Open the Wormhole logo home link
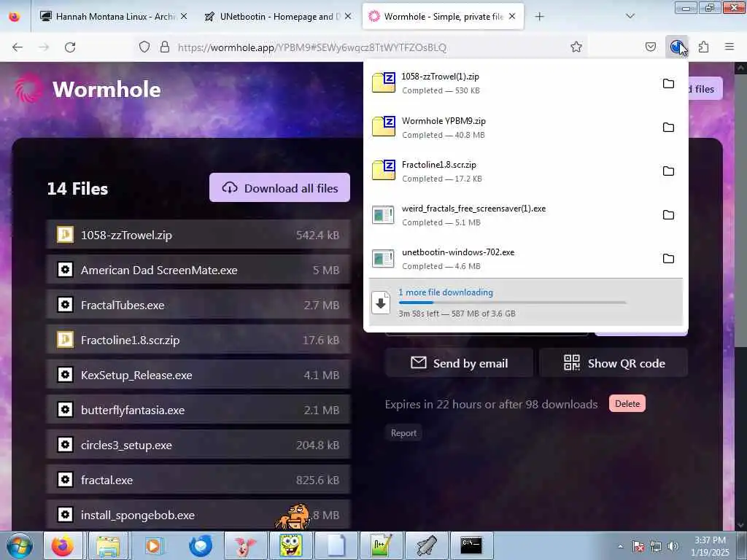This screenshot has height=560, width=747. [88, 90]
